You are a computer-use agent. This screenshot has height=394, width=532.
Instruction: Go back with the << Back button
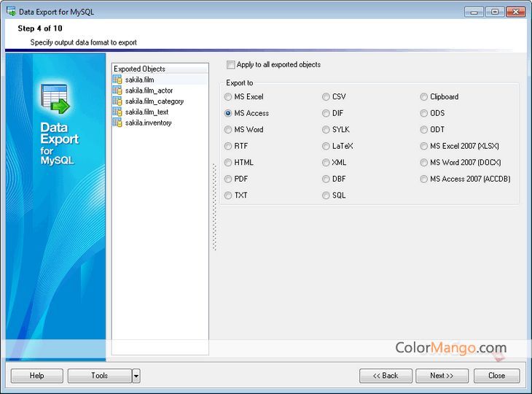[386, 376]
